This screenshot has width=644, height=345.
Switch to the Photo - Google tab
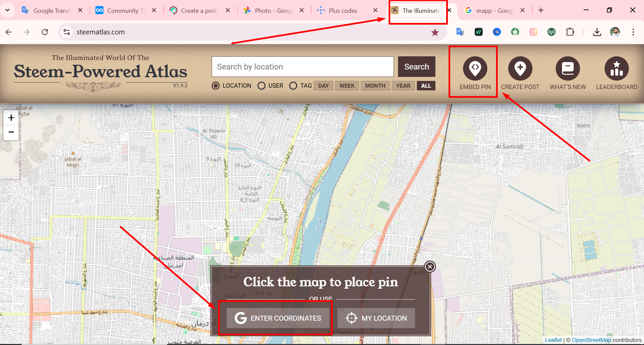point(274,10)
